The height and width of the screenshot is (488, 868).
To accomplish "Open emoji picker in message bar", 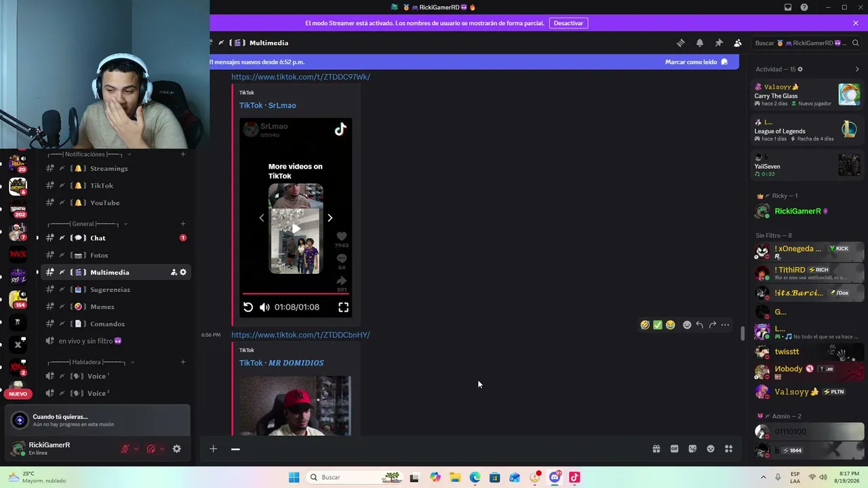I will pyautogui.click(x=711, y=449).
